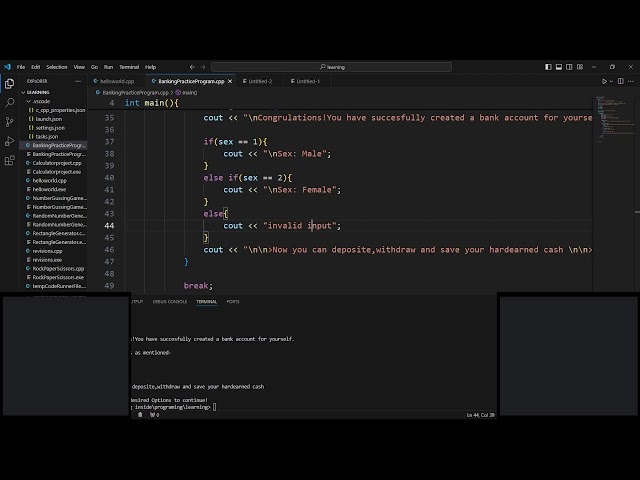Open the File menu
640x480 pixels.
click(21, 67)
